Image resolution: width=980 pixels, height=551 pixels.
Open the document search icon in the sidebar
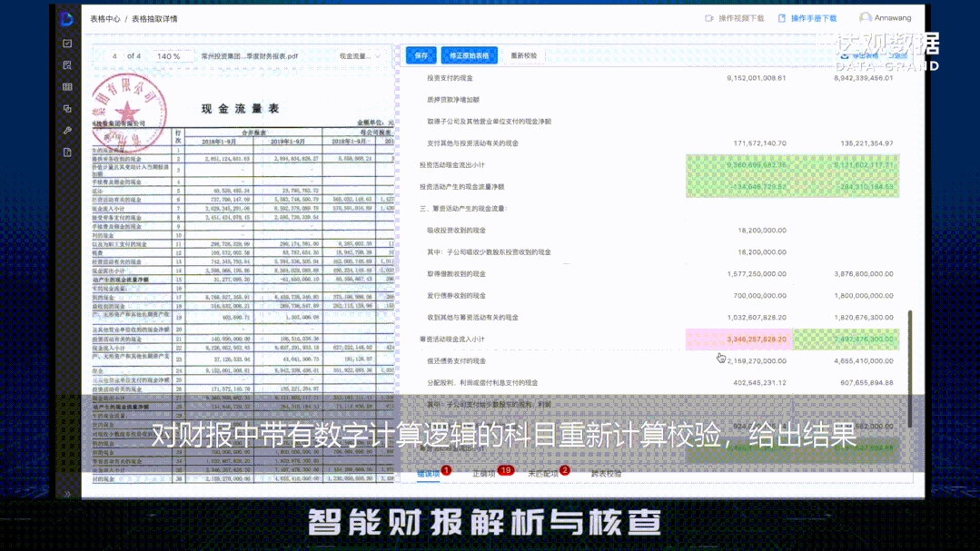pyautogui.click(x=67, y=65)
